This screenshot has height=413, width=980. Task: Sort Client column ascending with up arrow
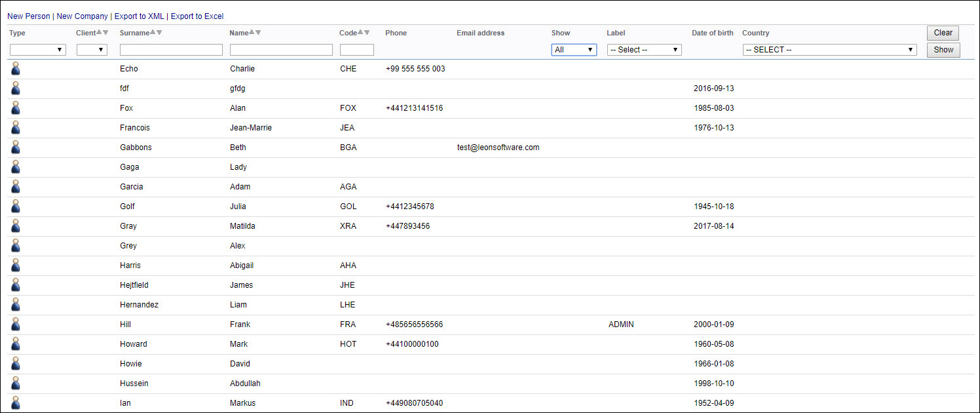click(99, 33)
